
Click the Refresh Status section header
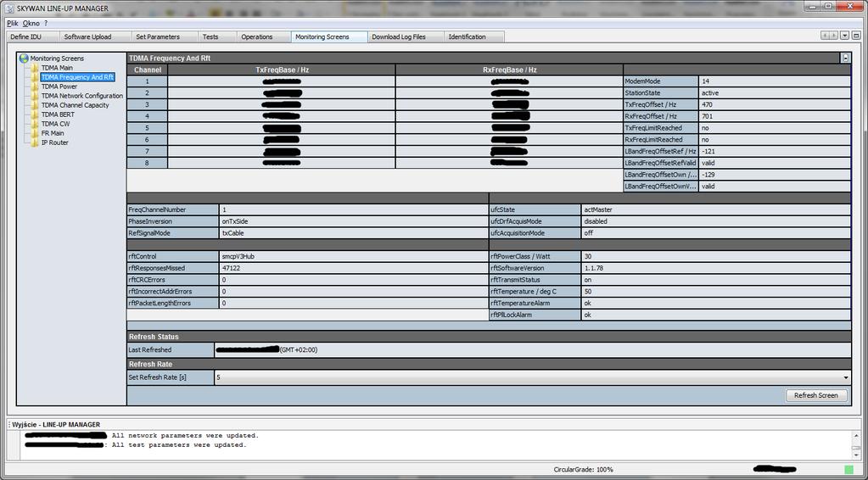click(x=489, y=336)
